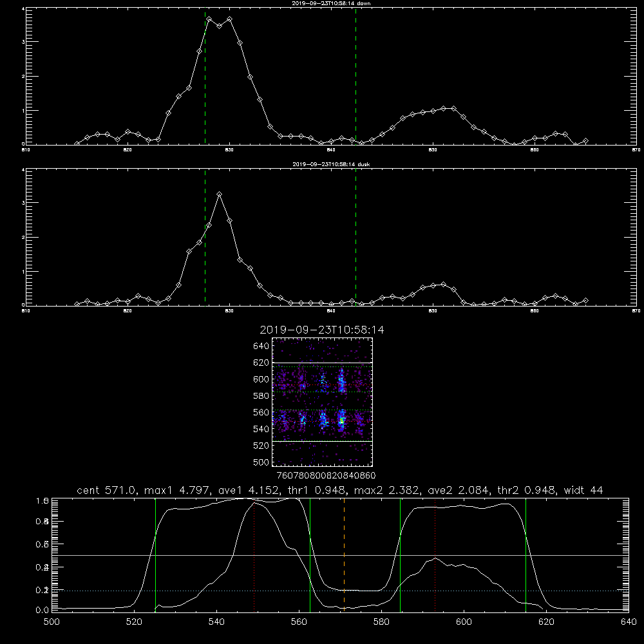644x644 pixels.
Task: Select the dawn plot title '2019-09-23T10:58:14 dawn'
Action: click(x=331, y=3)
